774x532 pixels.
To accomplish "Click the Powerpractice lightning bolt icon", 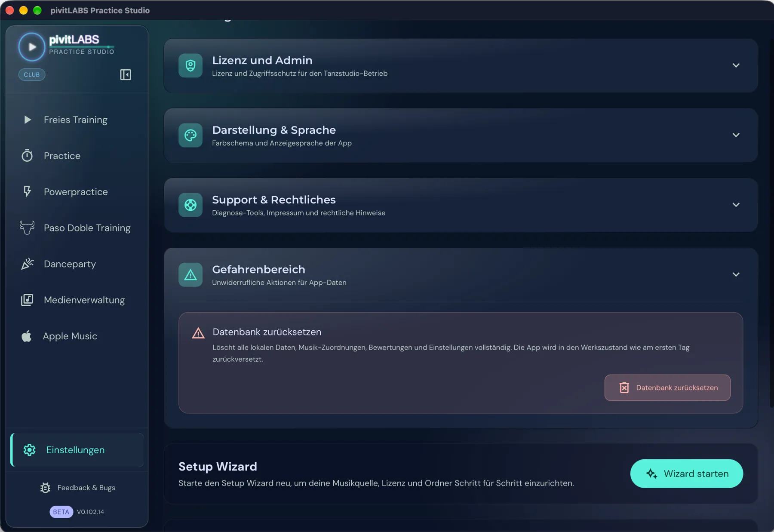I will (27, 191).
